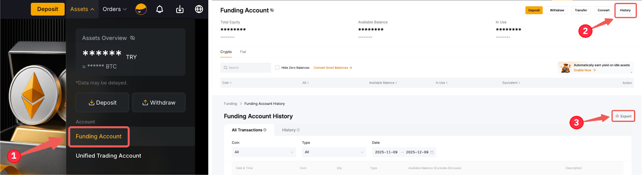Click the Convert Small Balances link
644x175 pixels.
332,68
